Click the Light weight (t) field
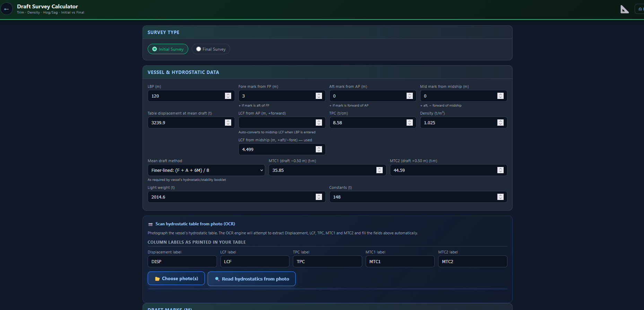 click(x=236, y=197)
